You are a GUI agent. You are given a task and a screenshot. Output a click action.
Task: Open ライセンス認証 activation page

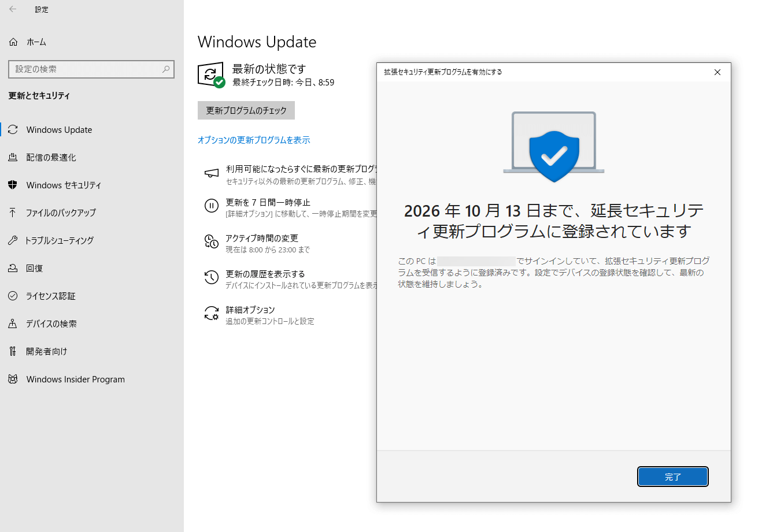point(51,296)
